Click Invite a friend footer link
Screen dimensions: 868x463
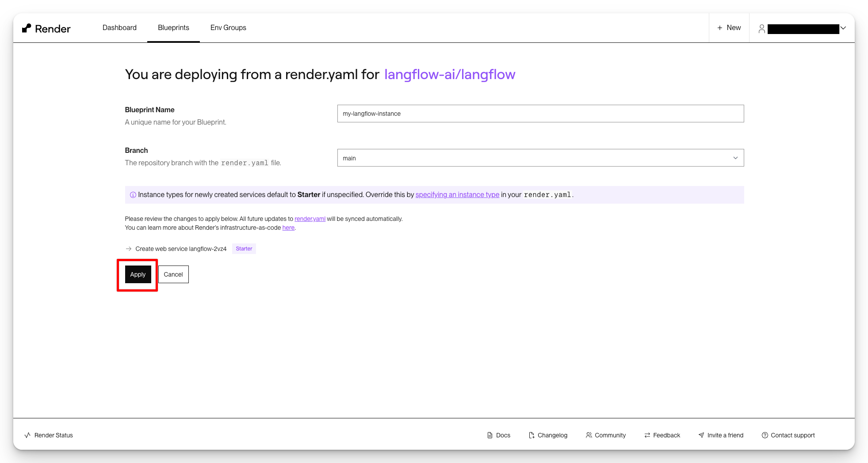point(721,435)
